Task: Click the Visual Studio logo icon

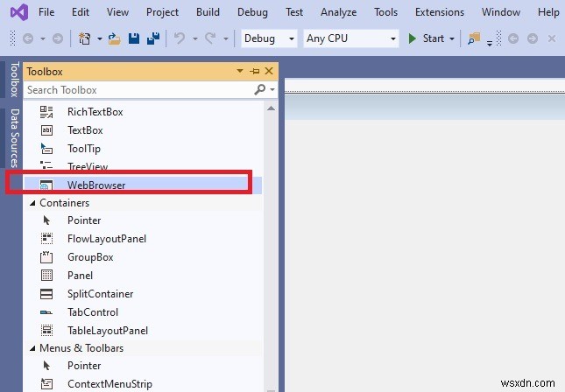Action: 19,12
